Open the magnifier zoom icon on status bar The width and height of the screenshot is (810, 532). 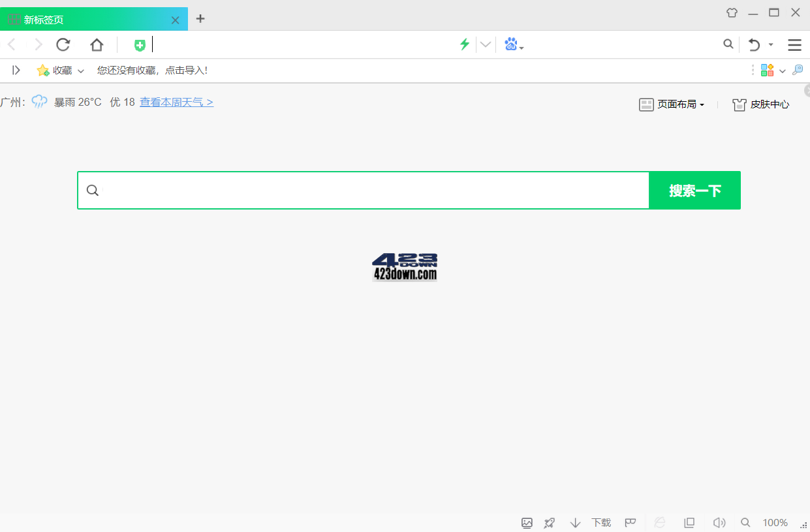point(745,522)
